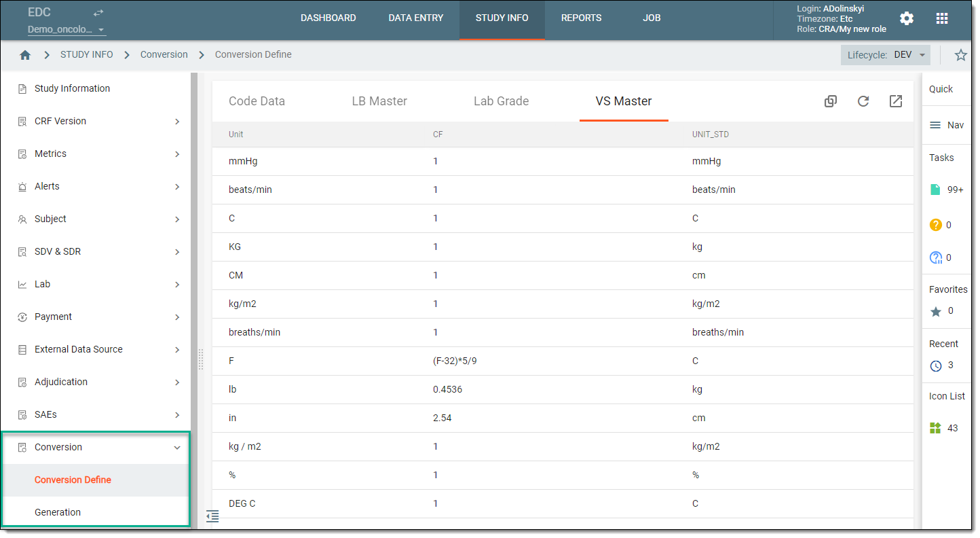Click the breaths/min Unit cell
980x538 pixels.
(255, 333)
